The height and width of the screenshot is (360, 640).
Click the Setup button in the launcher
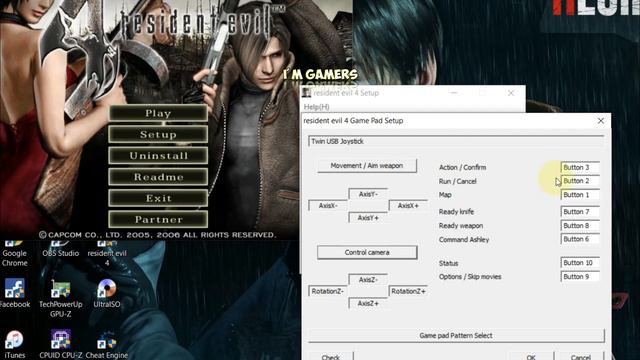tap(158, 134)
